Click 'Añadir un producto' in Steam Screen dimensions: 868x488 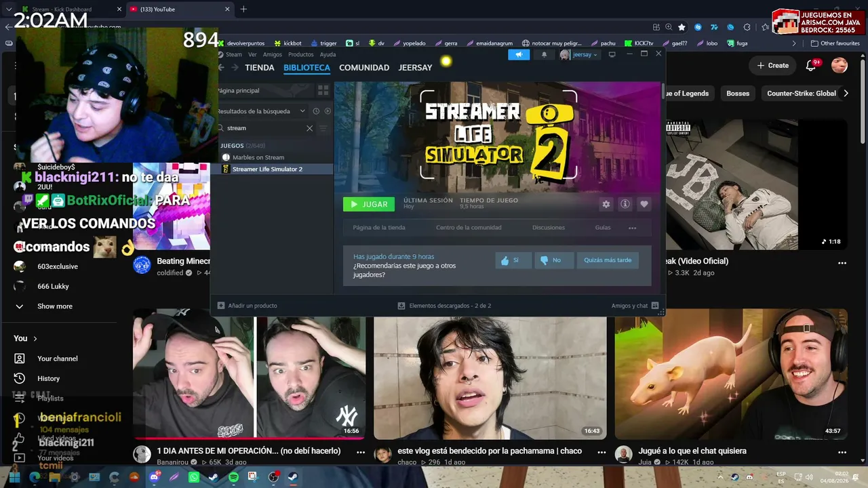[x=247, y=306]
